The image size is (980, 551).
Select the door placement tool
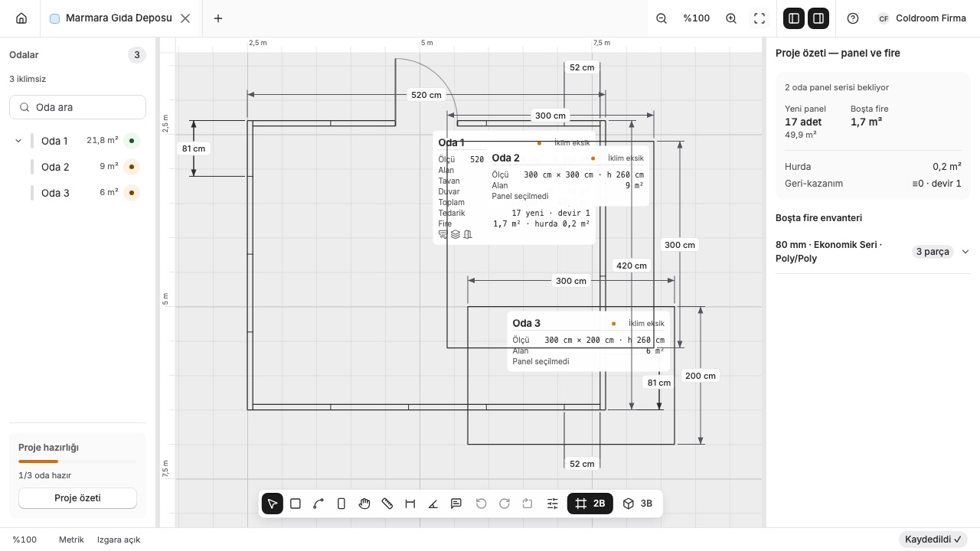tap(341, 504)
